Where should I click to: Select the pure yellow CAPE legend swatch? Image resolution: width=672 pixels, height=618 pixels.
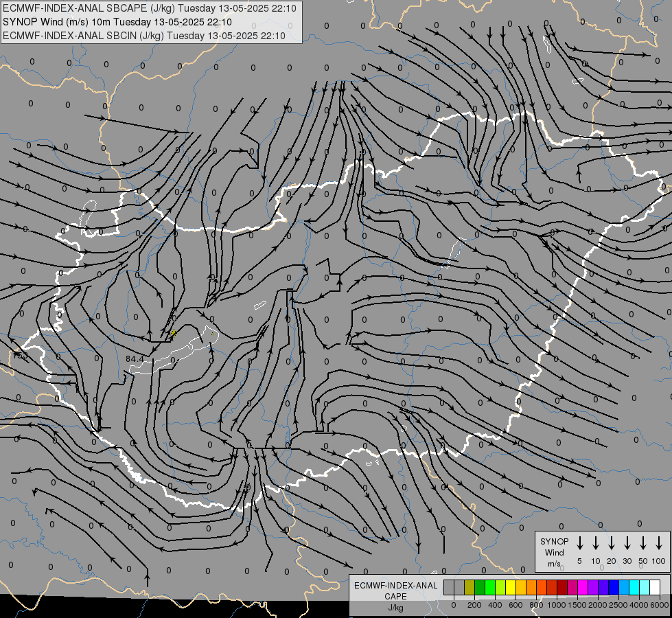511,587
